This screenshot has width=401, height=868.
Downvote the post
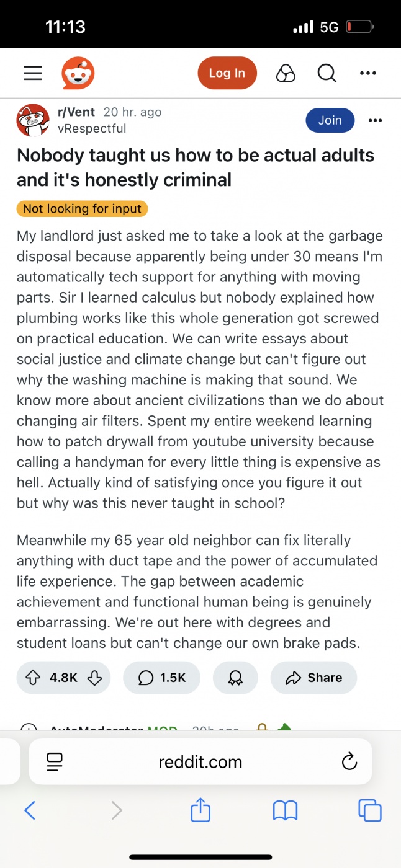click(94, 678)
